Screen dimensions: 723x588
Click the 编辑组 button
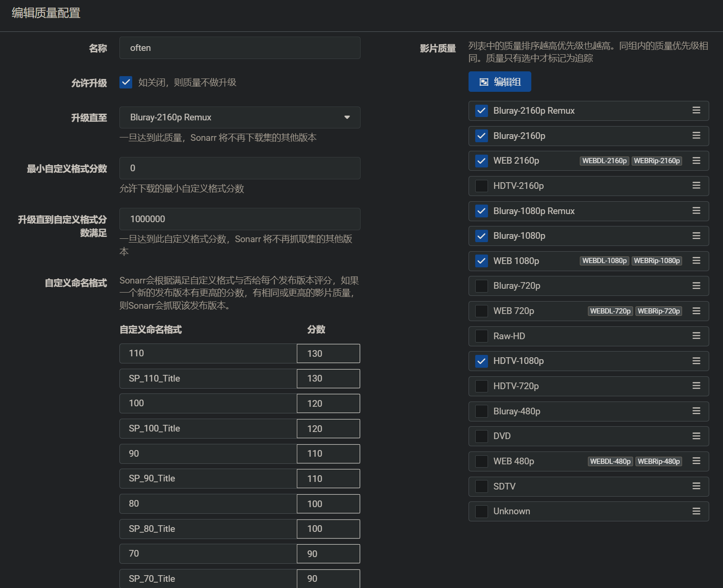[x=499, y=82]
